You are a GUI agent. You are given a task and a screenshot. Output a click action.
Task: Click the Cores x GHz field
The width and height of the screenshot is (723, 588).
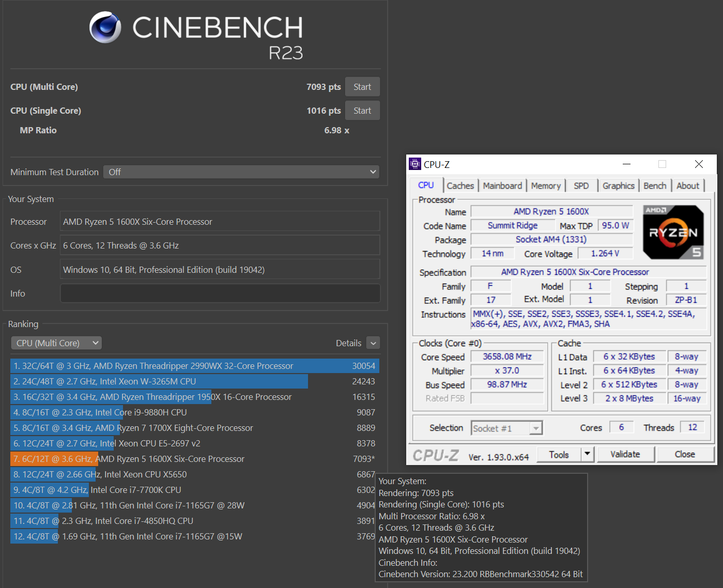point(220,245)
